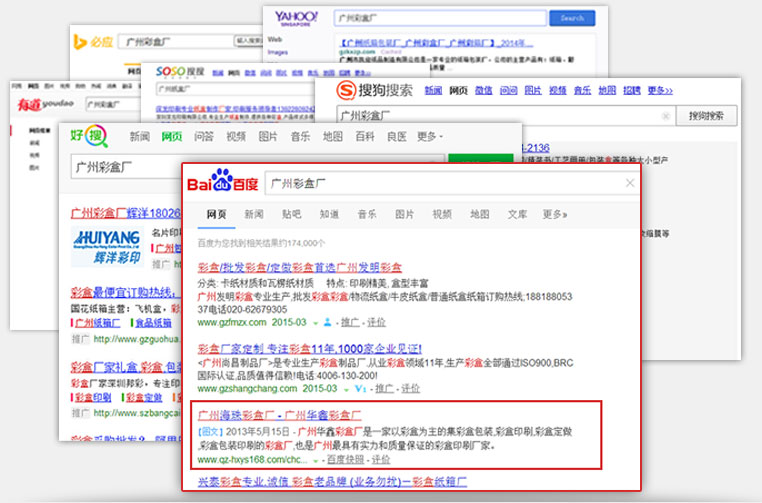This screenshot has width=762, height=503.
Task: Open the Yahoo Web filter
Action: [x=275, y=39]
